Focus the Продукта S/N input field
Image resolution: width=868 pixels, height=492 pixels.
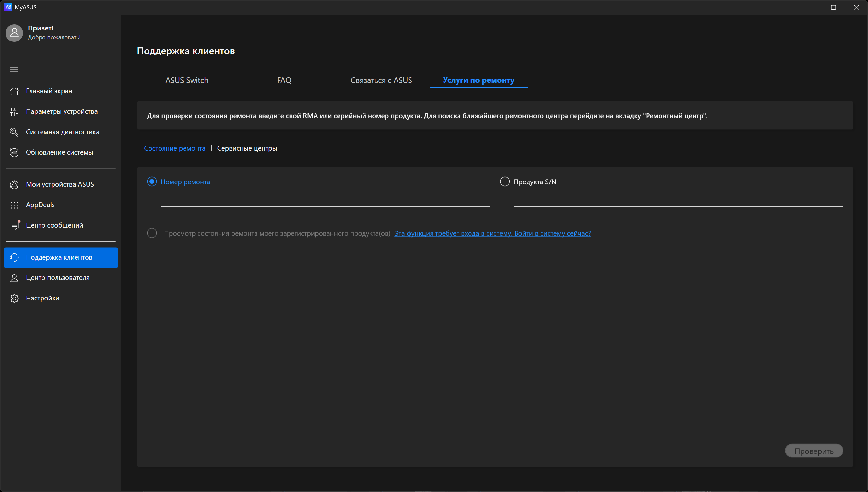[678, 200]
